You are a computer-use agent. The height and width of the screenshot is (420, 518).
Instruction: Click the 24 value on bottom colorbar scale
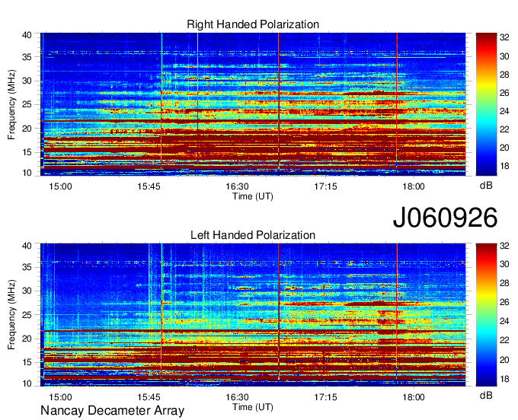tap(504, 321)
